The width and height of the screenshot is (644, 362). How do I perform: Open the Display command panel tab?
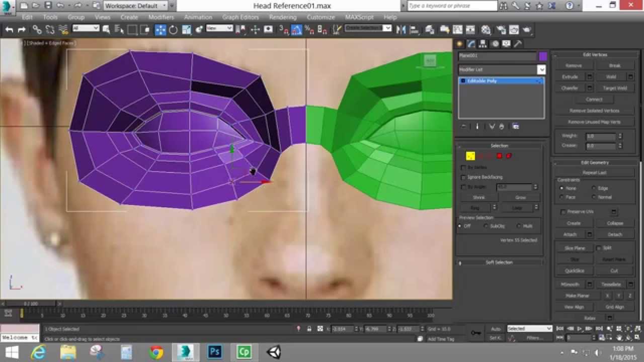(x=506, y=44)
